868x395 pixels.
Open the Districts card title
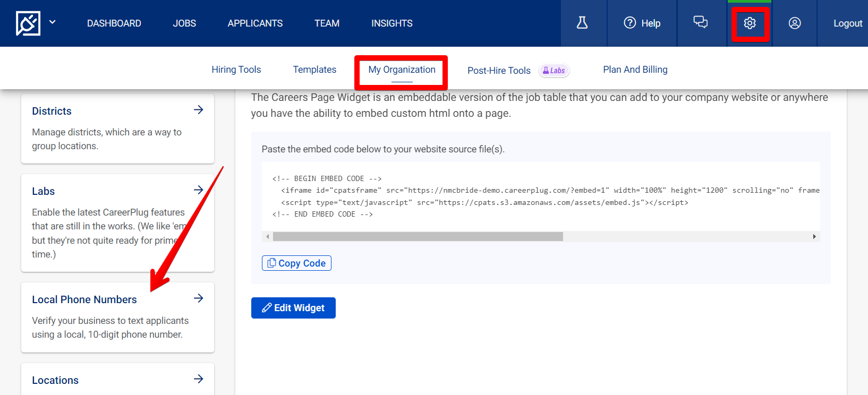(x=52, y=111)
